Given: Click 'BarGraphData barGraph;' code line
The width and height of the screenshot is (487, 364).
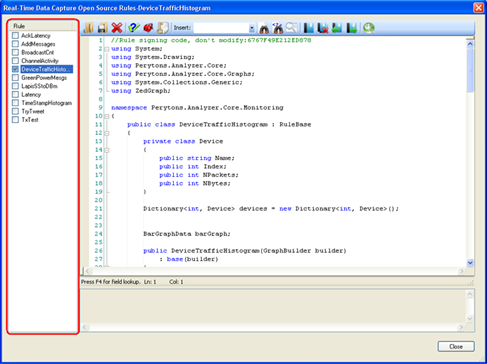Looking at the screenshot, I should 187,234.
